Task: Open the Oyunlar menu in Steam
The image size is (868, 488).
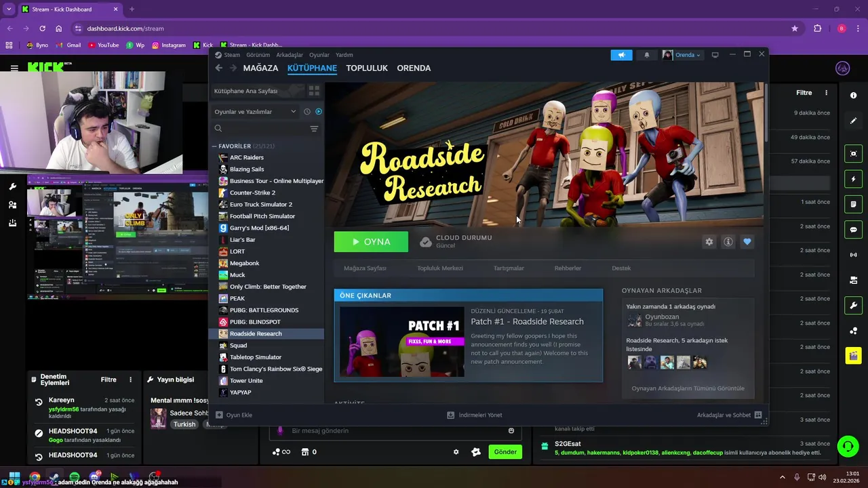Action: pos(319,55)
